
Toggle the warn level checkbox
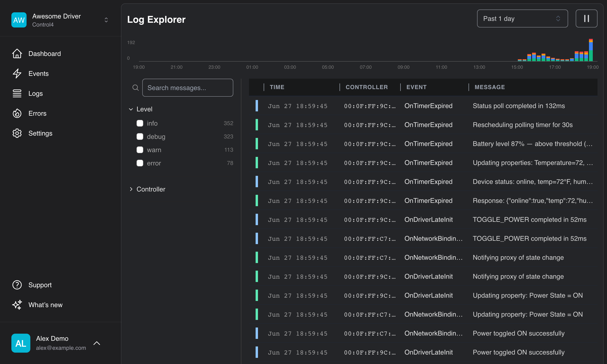click(x=140, y=150)
